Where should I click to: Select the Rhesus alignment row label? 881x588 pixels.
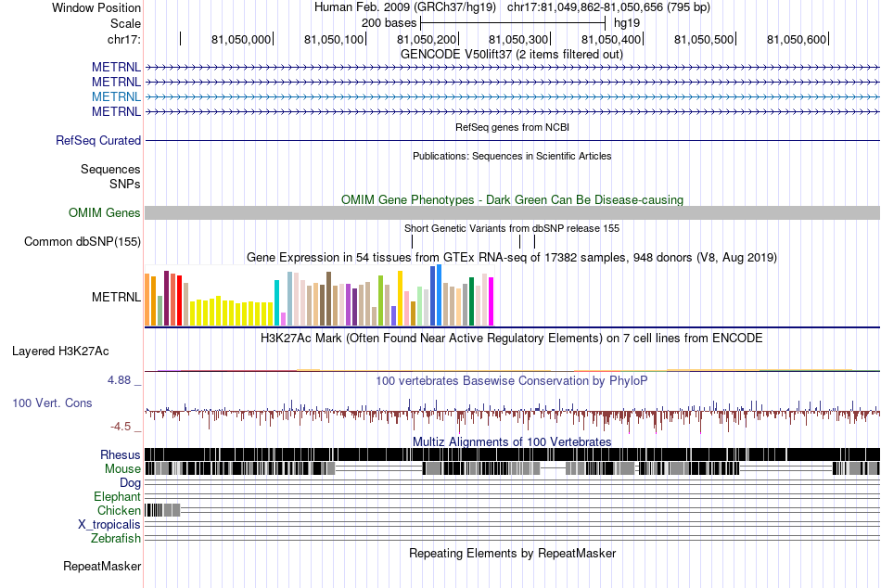(x=121, y=454)
